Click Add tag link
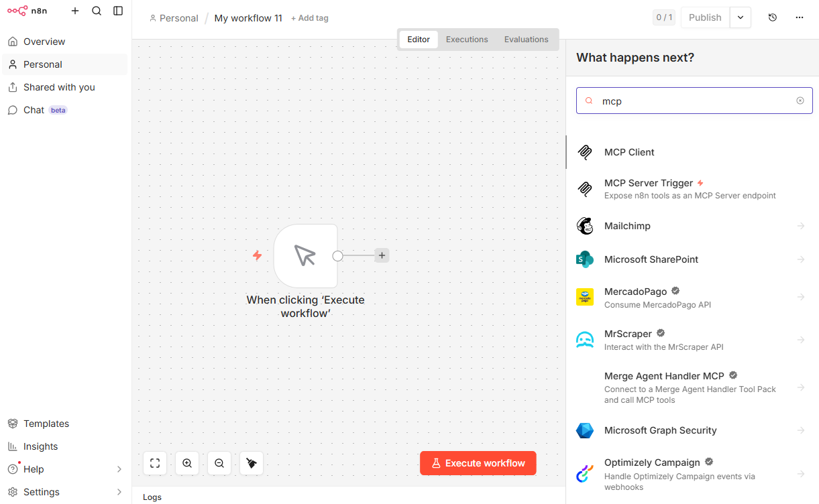Image resolution: width=819 pixels, height=504 pixels. click(310, 18)
